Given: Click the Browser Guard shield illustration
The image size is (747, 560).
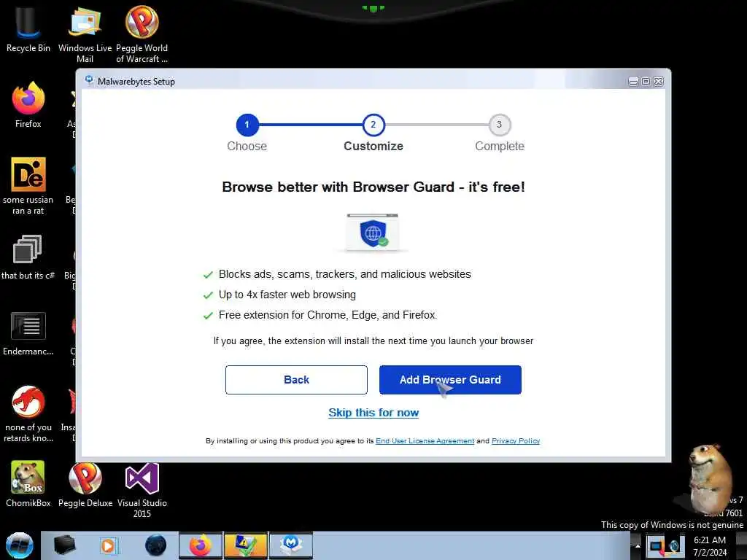Looking at the screenshot, I should coord(373,233).
